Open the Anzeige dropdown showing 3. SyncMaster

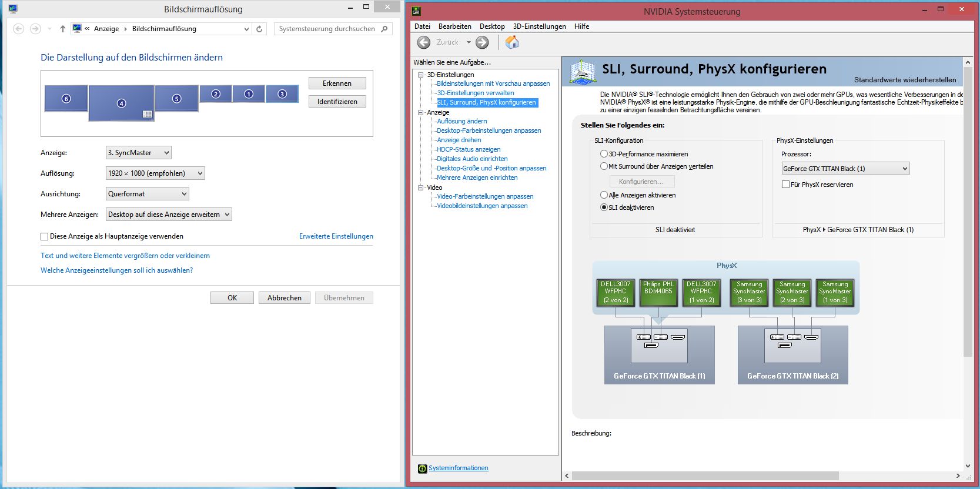tap(139, 153)
